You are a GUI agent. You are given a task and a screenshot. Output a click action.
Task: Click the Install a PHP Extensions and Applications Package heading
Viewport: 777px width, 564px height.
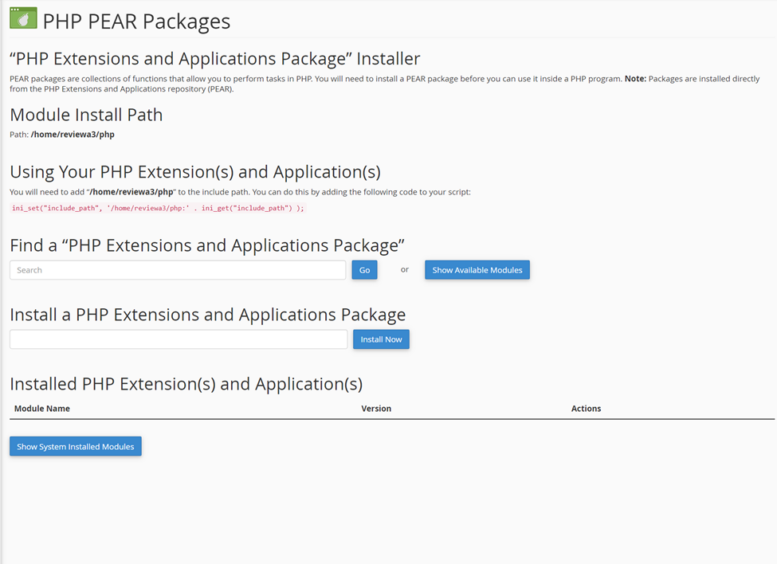click(208, 315)
